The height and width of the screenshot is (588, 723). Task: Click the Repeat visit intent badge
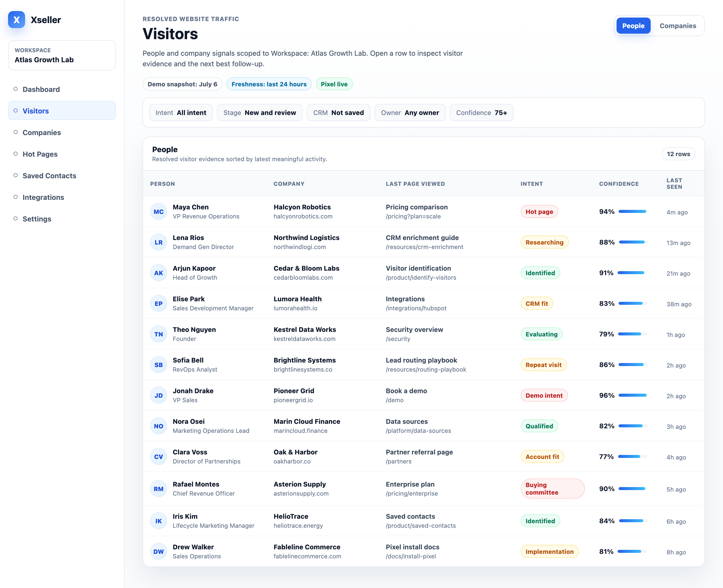coord(543,365)
